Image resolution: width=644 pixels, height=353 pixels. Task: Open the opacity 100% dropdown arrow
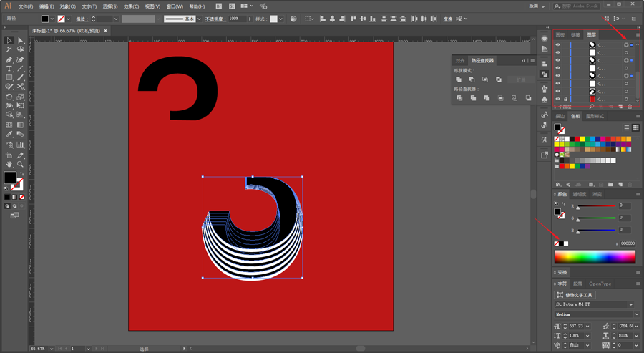[x=249, y=19]
